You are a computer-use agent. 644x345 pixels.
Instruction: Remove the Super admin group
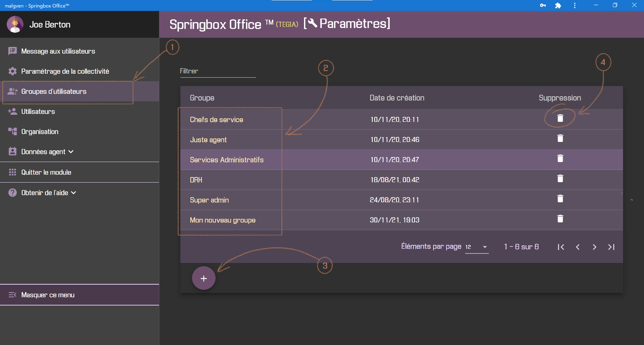click(560, 199)
